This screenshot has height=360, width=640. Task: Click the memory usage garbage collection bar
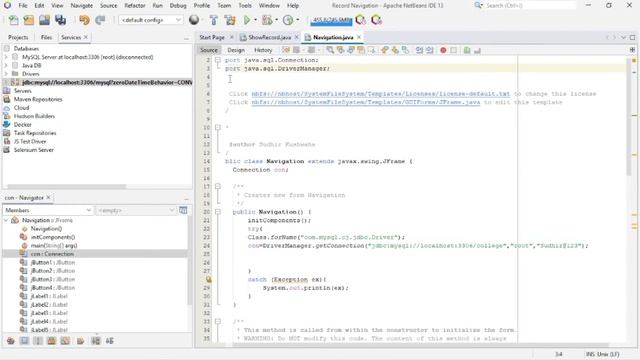click(331, 20)
